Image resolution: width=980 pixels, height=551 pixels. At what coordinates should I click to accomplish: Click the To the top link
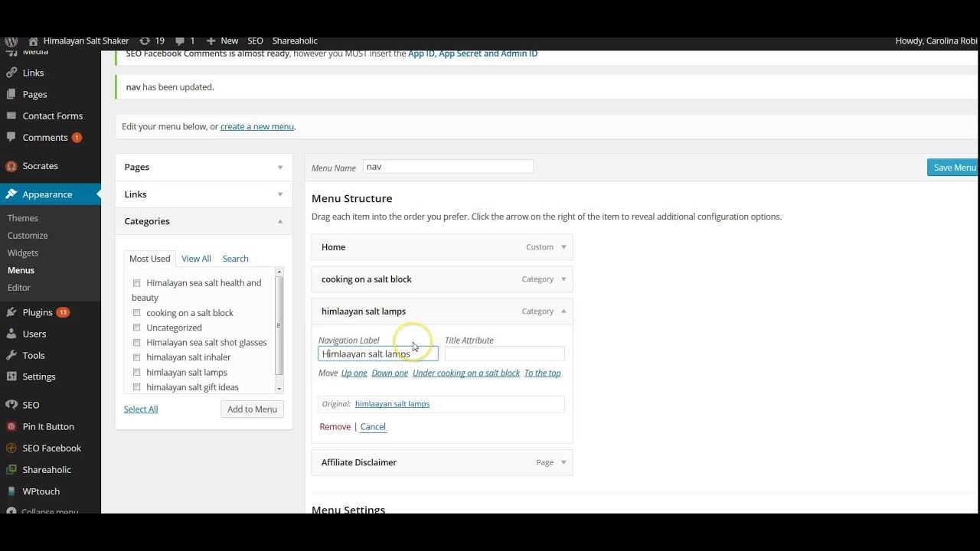click(543, 373)
